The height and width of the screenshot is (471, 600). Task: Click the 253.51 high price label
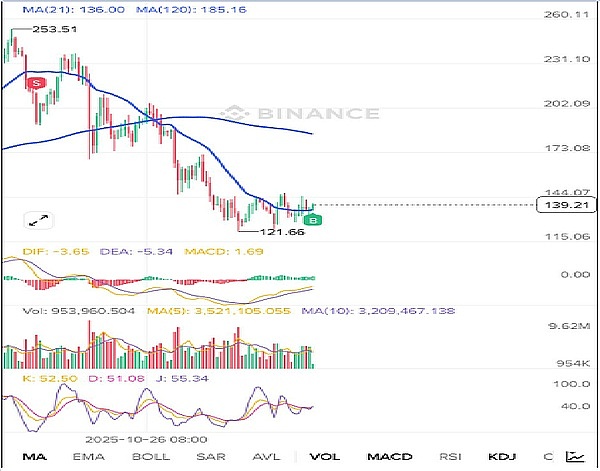[x=54, y=30]
